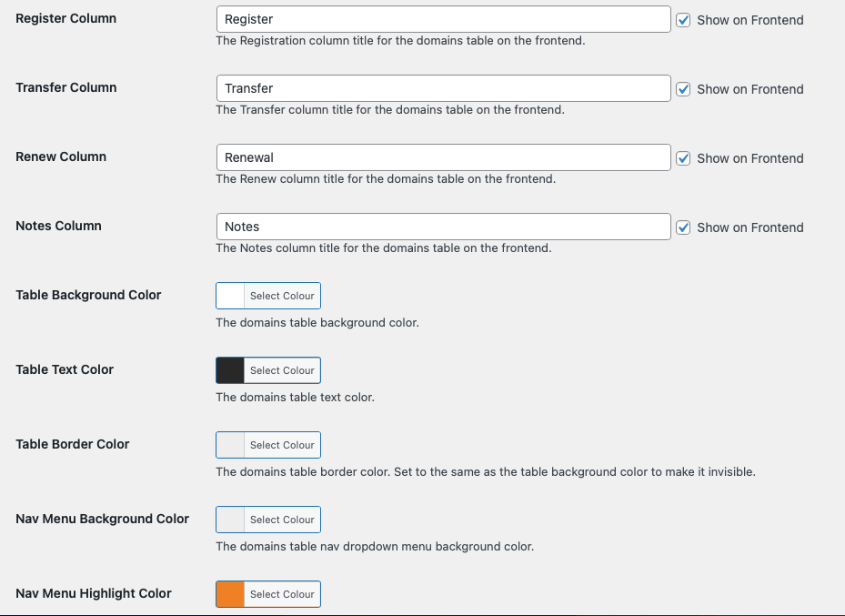
Task: Click the Nav Menu Background Color swatch
Action: [x=230, y=520]
